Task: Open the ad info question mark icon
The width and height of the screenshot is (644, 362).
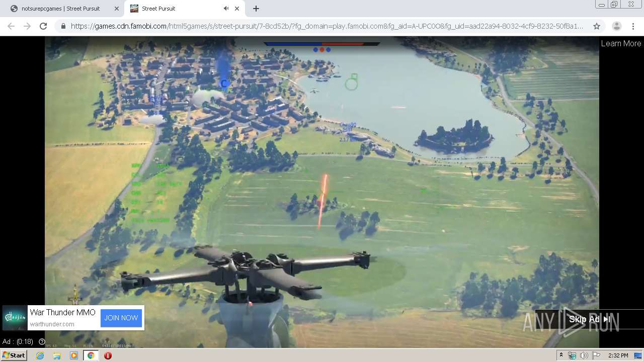Action: point(42,342)
